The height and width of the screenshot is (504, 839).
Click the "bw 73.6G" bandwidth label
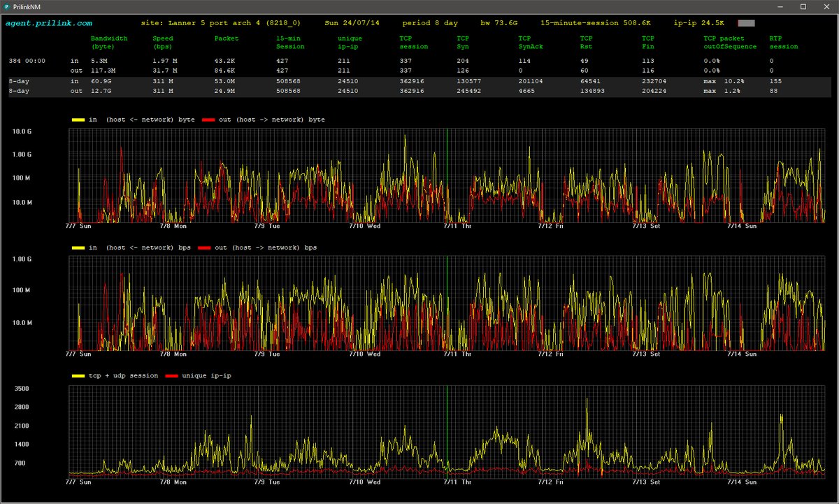click(499, 22)
